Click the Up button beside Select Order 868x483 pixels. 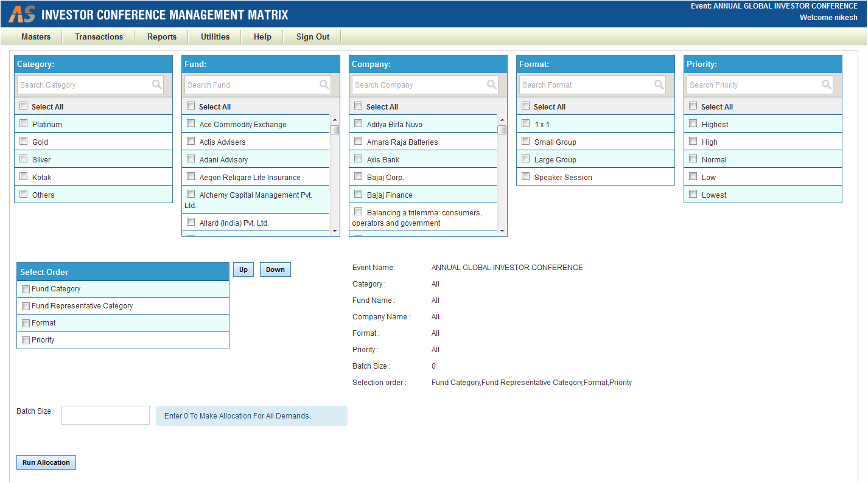(243, 269)
